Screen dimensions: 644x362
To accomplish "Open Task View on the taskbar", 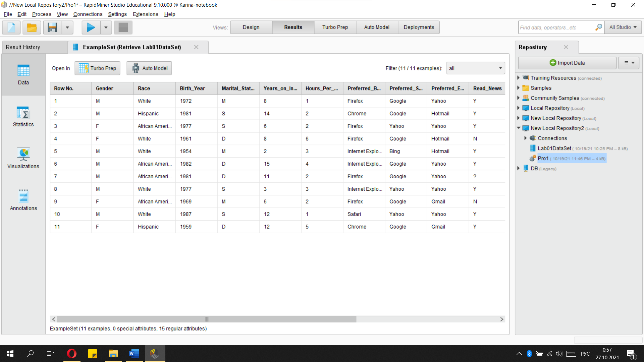I will click(50, 354).
